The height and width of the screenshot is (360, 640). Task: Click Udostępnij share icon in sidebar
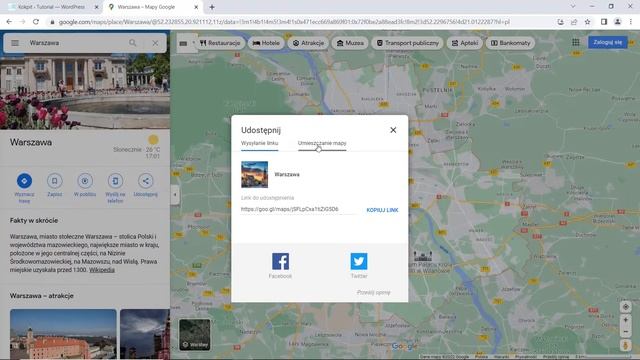[x=146, y=181]
